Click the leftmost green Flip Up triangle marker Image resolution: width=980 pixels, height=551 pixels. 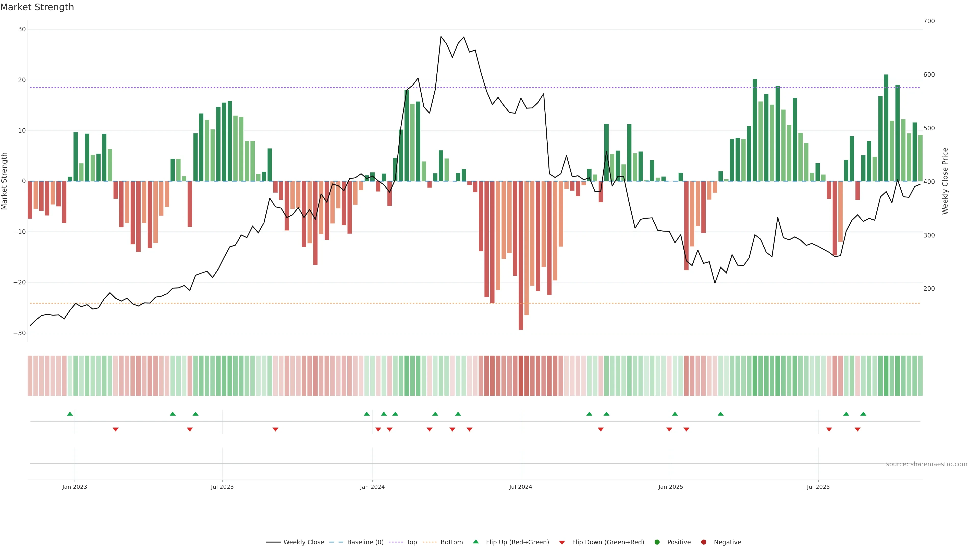click(70, 414)
